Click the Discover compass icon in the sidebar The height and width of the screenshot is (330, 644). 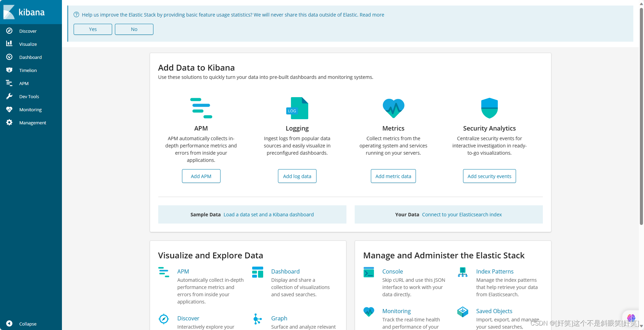click(x=9, y=31)
